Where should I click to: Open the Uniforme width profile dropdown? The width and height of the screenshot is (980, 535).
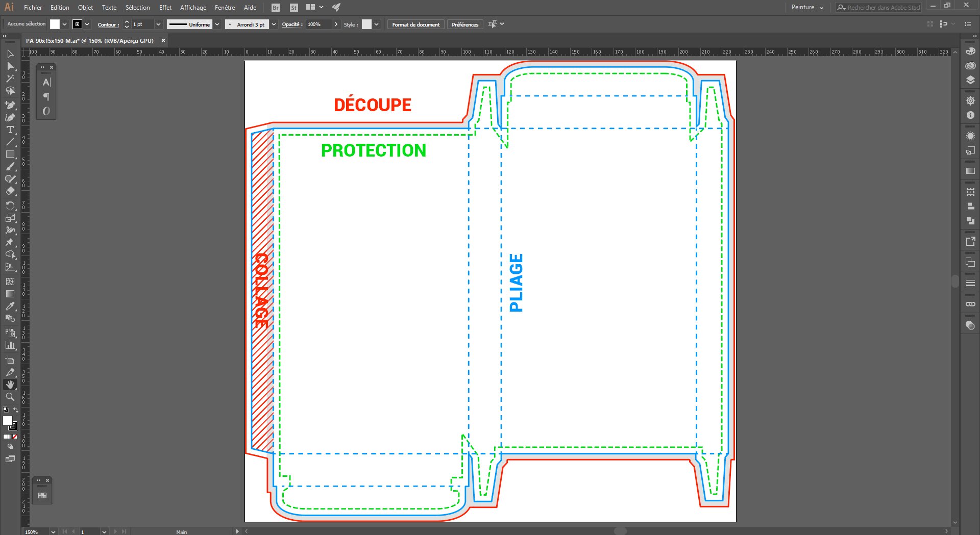(217, 24)
